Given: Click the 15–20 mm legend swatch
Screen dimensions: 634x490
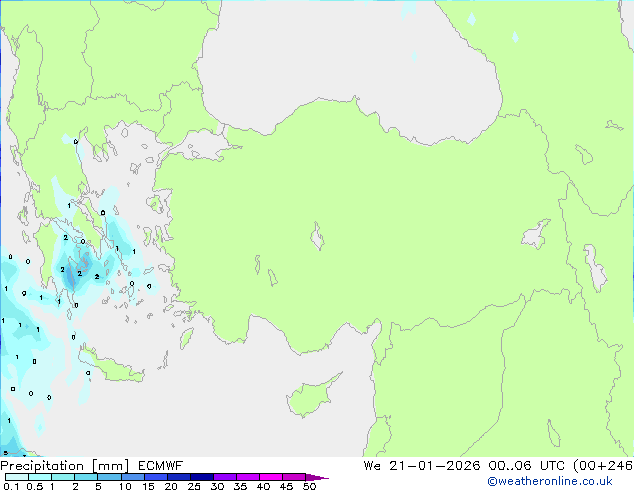Looking at the screenshot, I should point(155,477).
